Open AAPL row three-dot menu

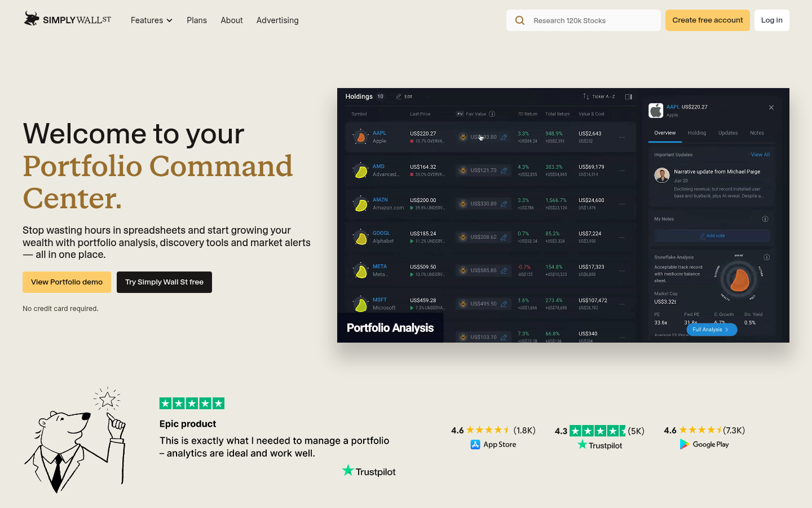click(x=622, y=137)
